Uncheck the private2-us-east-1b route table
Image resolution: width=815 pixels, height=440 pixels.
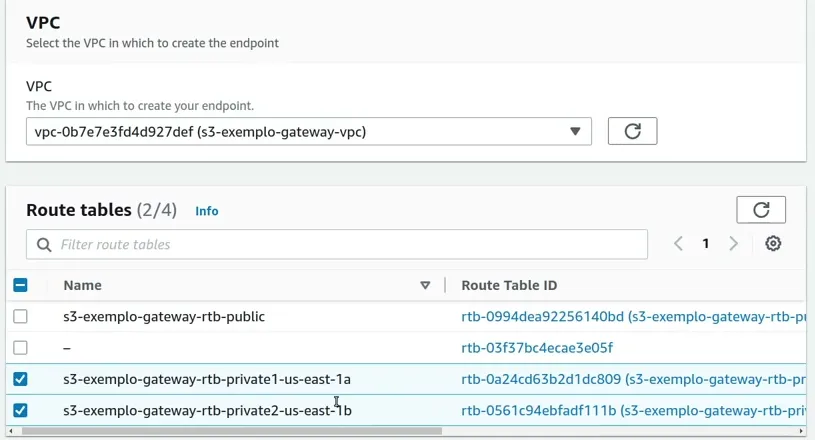coord(20,410)
